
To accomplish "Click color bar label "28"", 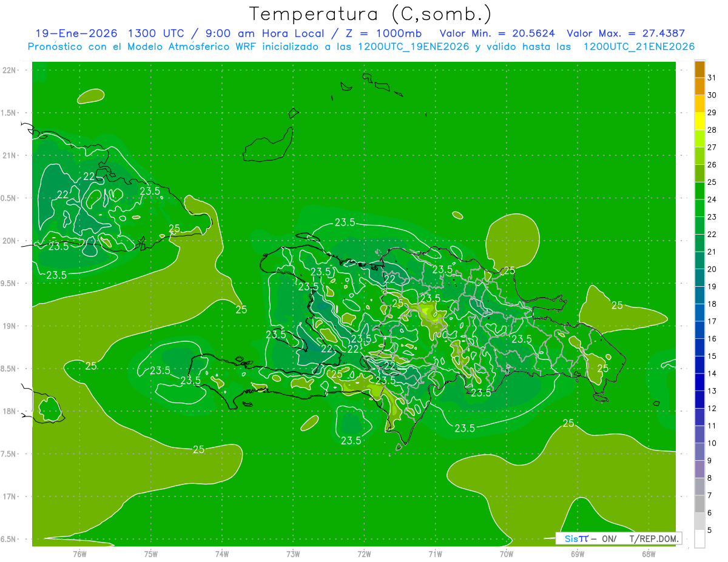I will pos(712,130).
